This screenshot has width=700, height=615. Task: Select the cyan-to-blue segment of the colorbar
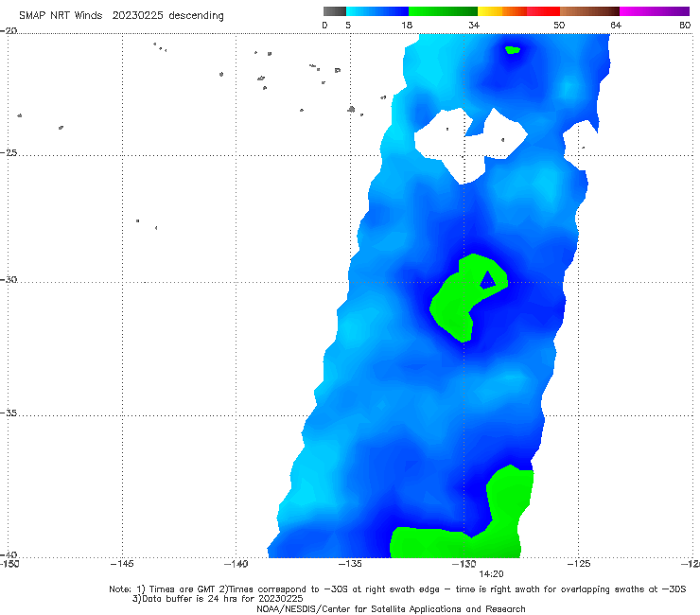pyautogui.click(x=377, y=11)
